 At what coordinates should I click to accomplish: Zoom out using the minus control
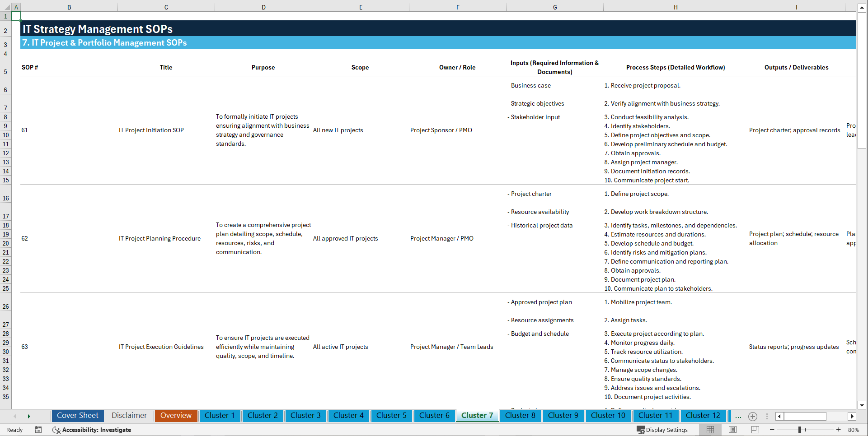coord(772,430)
